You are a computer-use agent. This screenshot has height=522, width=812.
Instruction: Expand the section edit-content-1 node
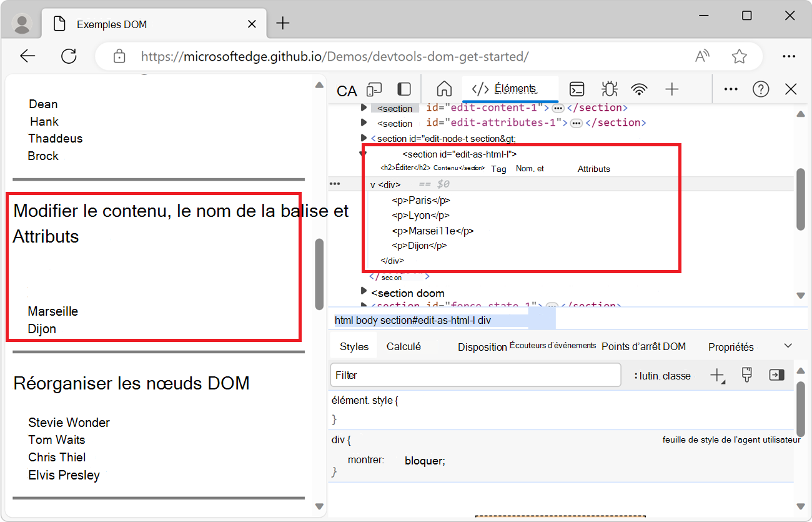tap(364, 108)
